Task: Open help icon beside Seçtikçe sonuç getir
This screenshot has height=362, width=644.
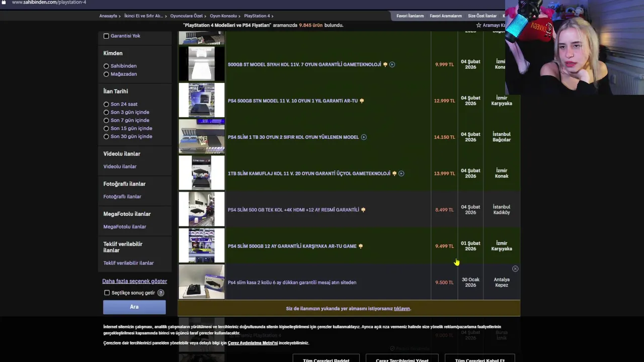Action: [160, 293]
